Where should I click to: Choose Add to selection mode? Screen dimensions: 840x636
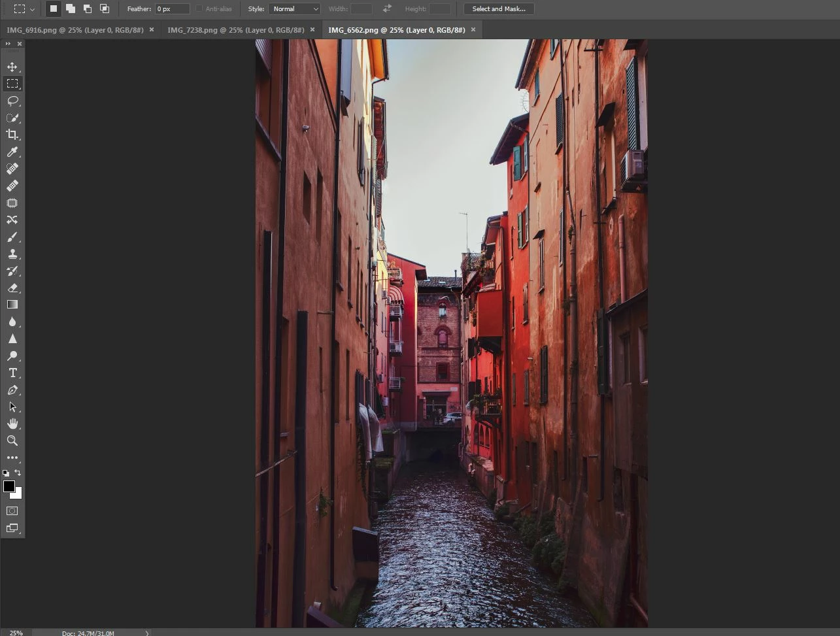[71, 8]
